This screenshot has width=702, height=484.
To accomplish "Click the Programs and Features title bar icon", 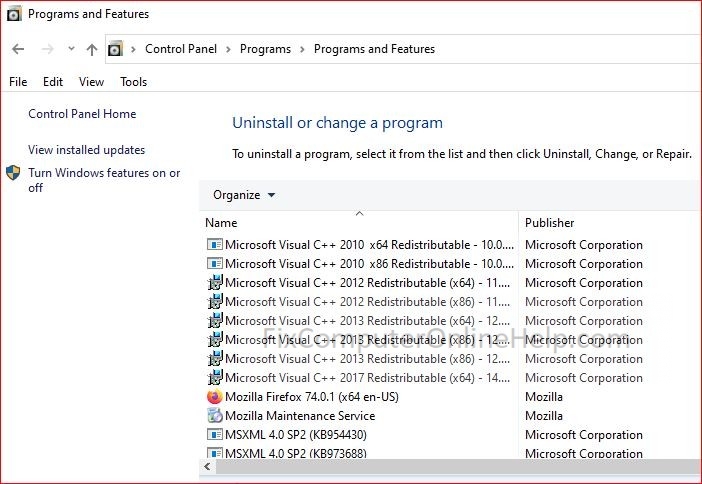I will 14,14.
